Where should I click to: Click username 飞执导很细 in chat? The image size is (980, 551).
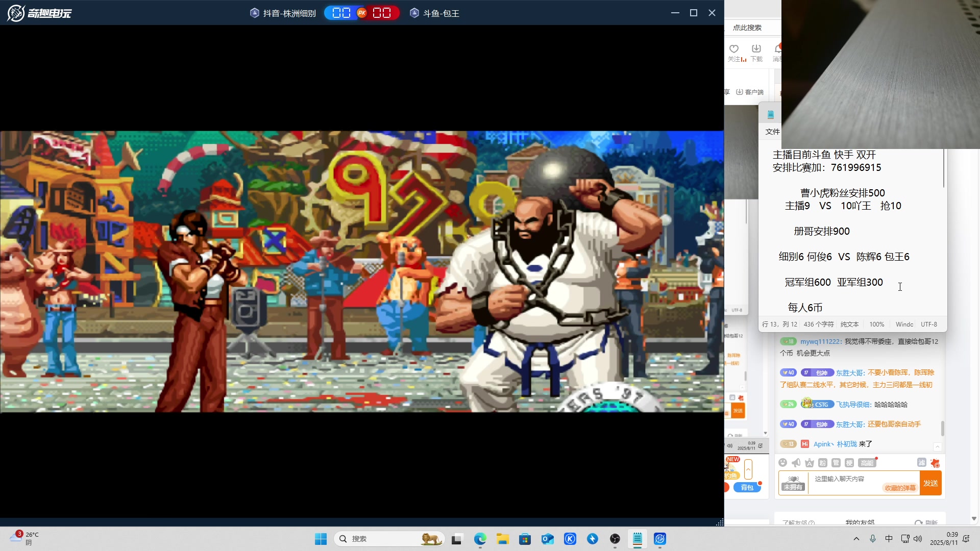[x=853, y=405]
